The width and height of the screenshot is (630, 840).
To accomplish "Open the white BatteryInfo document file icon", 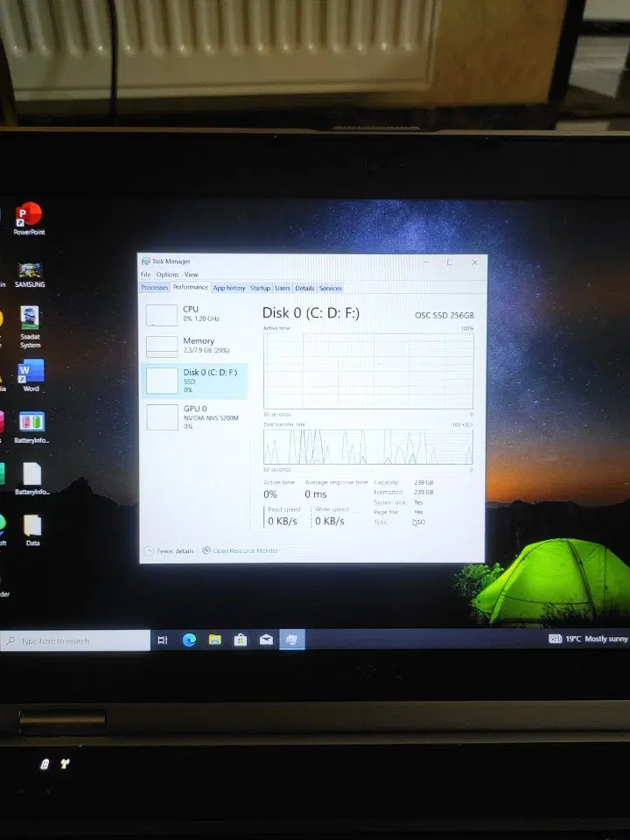I will point(32,479).
